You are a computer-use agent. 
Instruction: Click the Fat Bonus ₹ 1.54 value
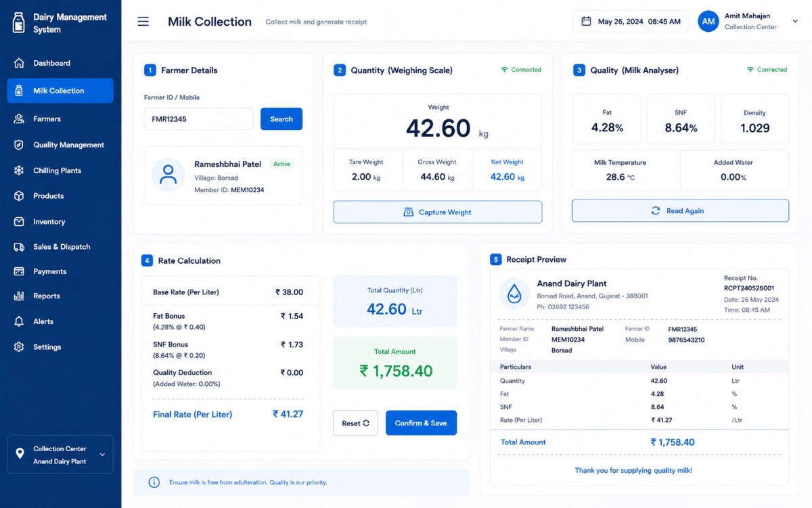click(x=292, y=316)
